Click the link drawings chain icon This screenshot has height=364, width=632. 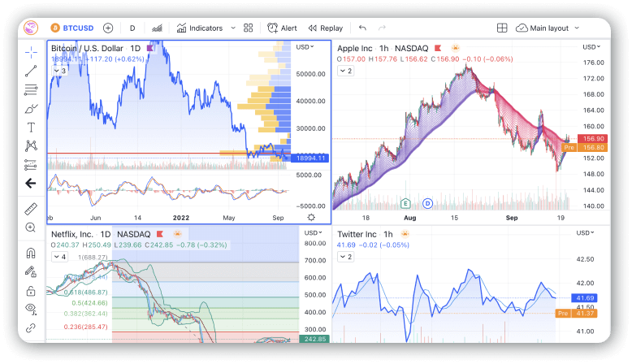(x=31, y=328)
